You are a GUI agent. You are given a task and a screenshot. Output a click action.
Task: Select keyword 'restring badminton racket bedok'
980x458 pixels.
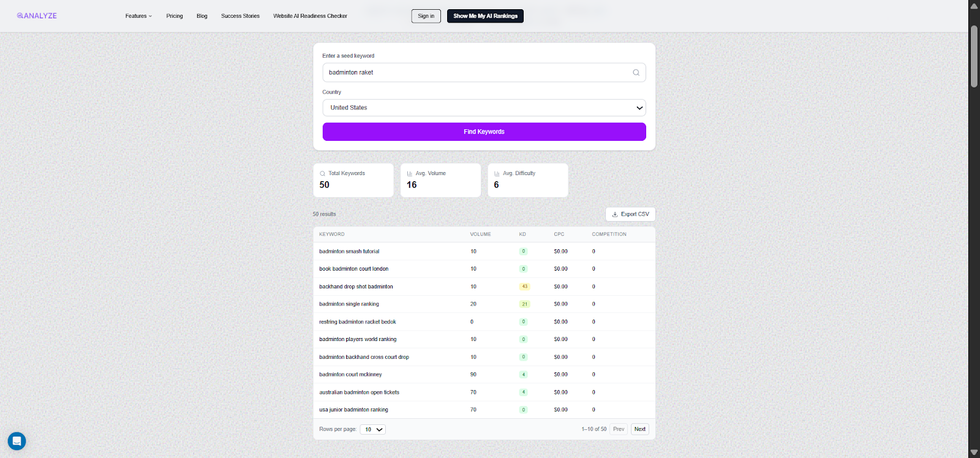pos(358,322)
